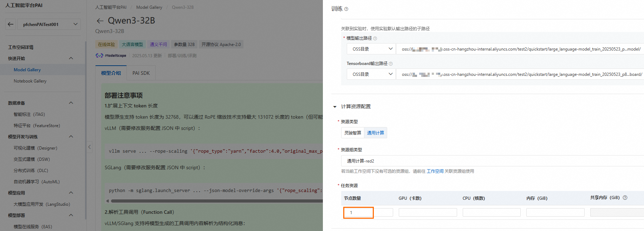Screen dimensions: 644x231
Task: Click the 通义千问 tag
Action: click(158, 45)
